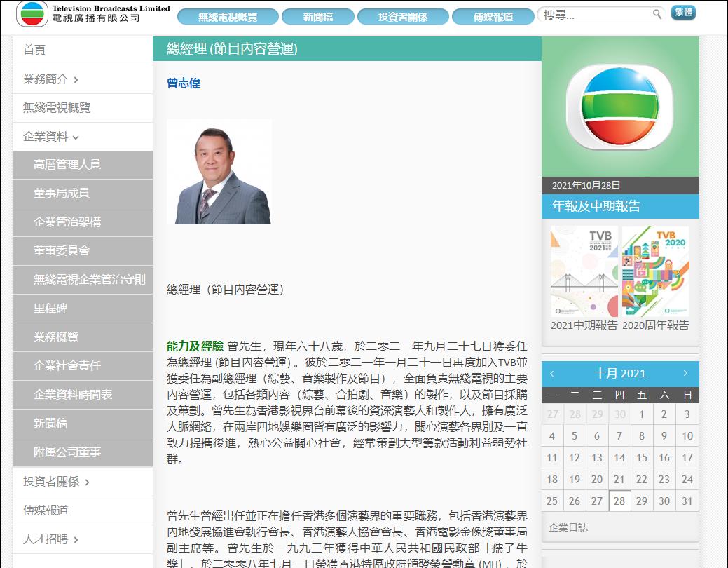This screenshot has height=568, width=728.
Task: Select October 1 in the calendar
Action: click(642, 414)
